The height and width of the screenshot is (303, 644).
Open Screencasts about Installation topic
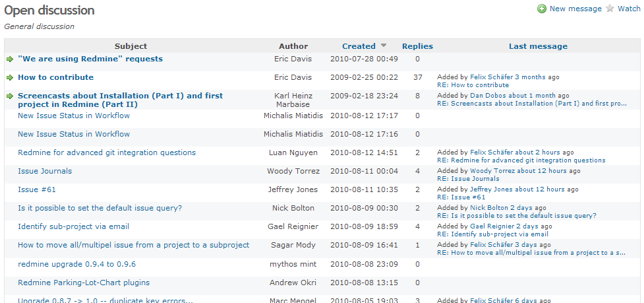click(x=121, y=100)
